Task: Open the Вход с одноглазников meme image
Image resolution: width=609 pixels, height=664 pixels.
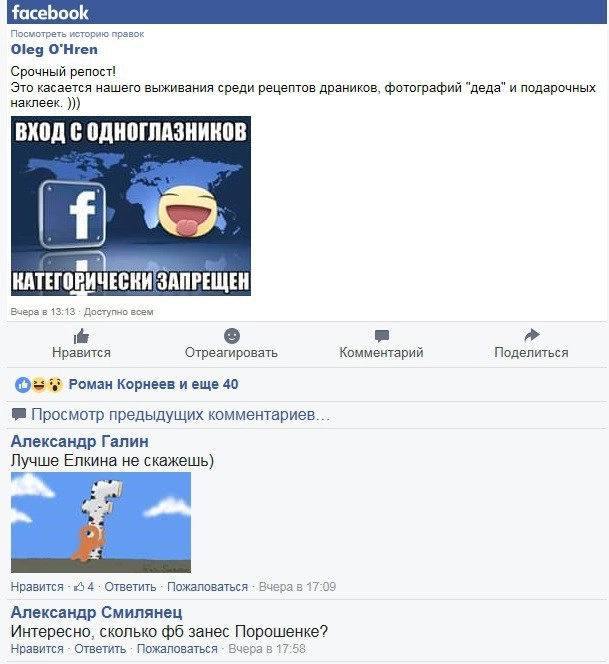Action: [x=131, y=206]
